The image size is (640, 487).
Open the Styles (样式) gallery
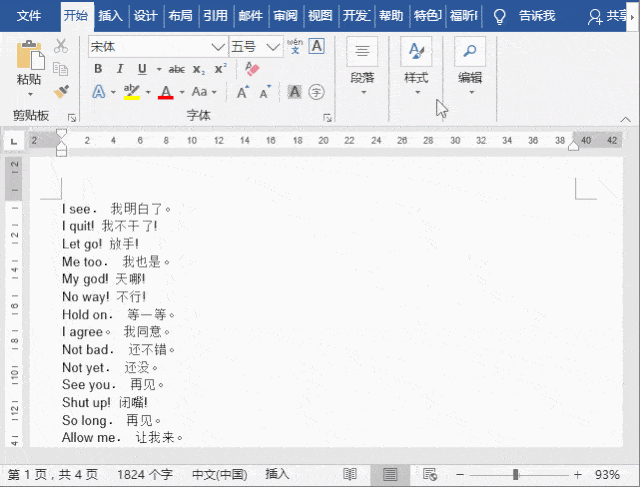(x=416, y=65)
